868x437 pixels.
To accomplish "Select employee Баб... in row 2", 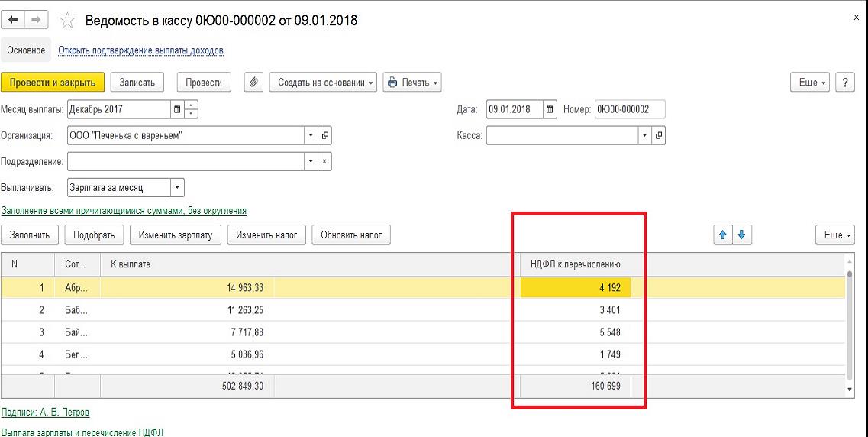I will point(78,310).
